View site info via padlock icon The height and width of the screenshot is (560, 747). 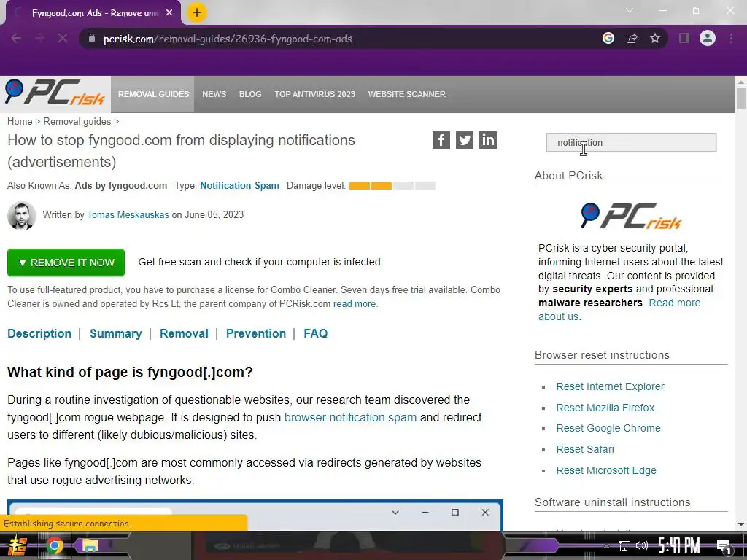[x=92, y=38]
